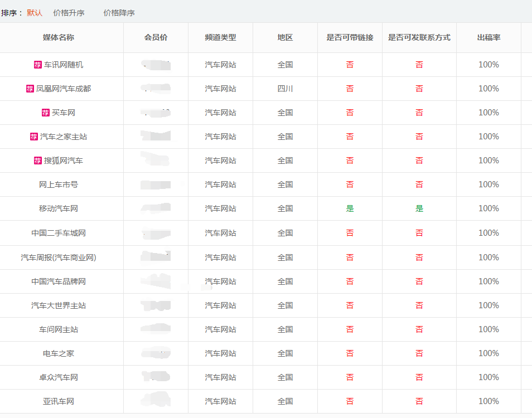Viewport: 532px width, 418px height.
Task: Click the 中国汽车品牌网 media name
Action: pos(59,281)
